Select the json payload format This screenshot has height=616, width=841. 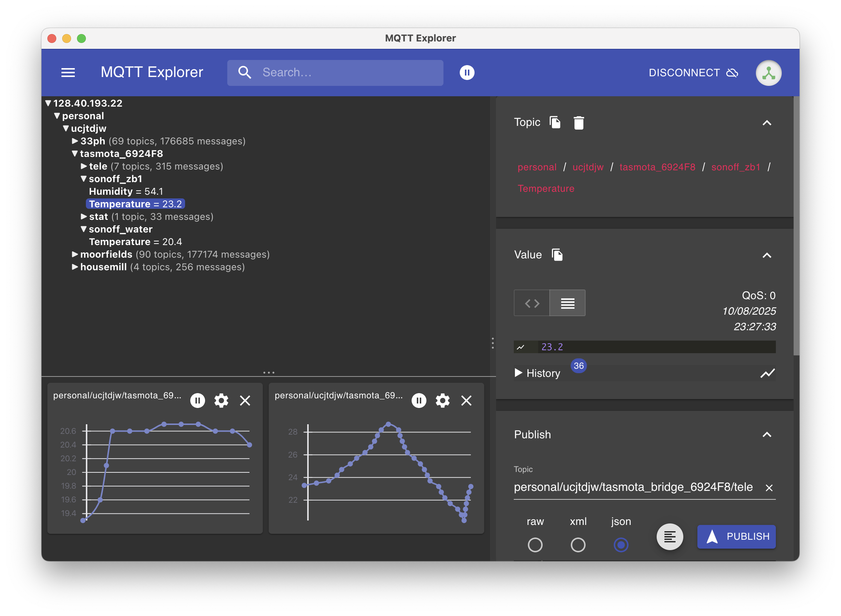(x=621, y=545)
